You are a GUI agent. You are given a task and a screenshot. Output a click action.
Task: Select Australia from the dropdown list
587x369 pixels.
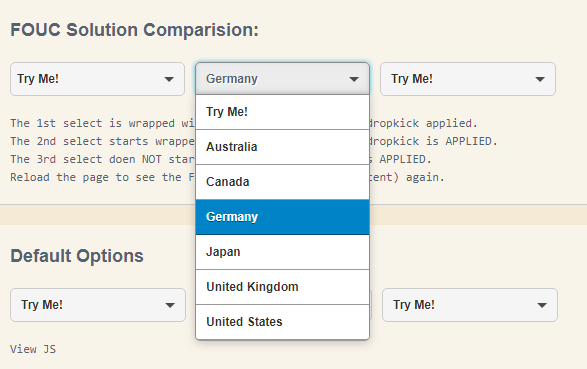[282, 147]
